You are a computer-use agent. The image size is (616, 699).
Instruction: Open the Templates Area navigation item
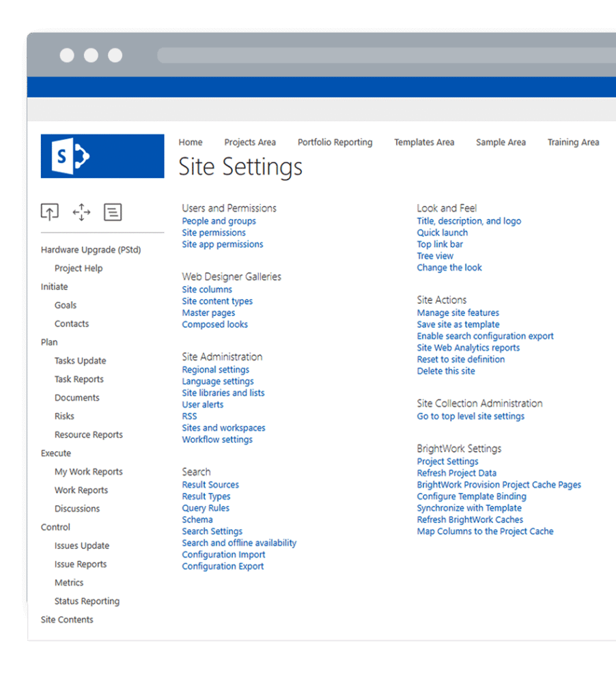(424, 143)
